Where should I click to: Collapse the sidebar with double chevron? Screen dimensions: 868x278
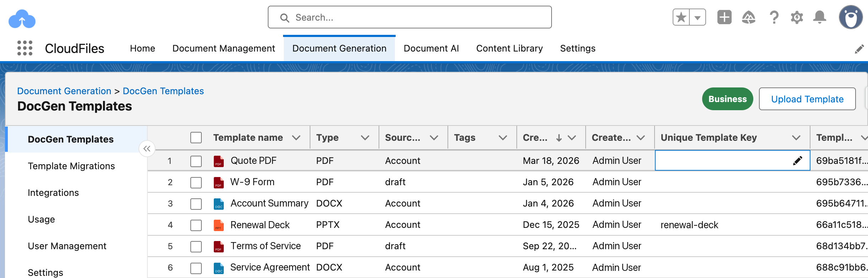[147, 149]
